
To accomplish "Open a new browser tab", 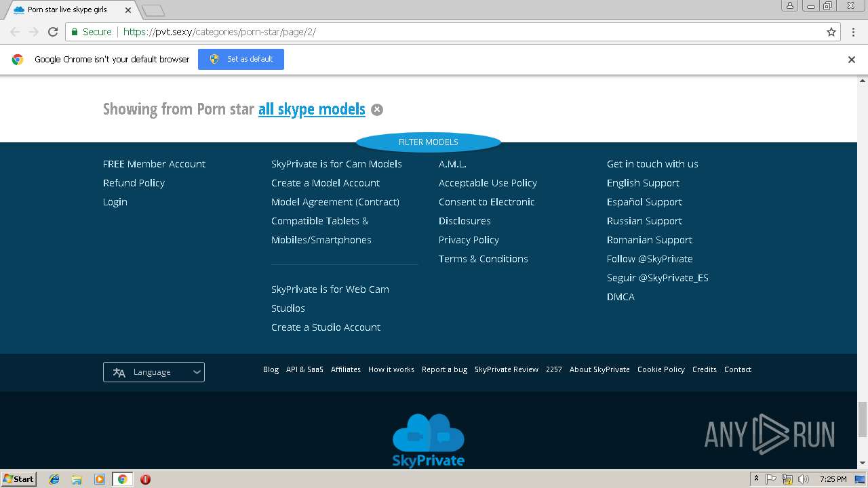I will click(154, 10).
